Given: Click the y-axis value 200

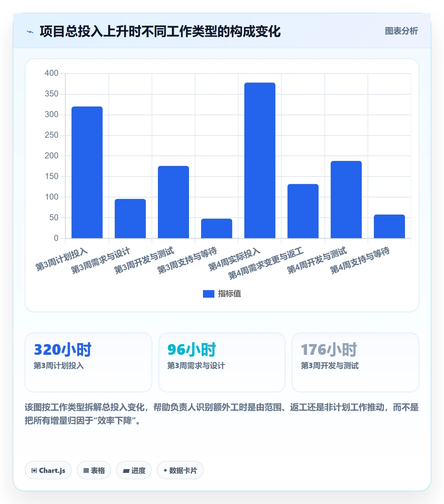Looking at the screenshot, I should [52, 156].
